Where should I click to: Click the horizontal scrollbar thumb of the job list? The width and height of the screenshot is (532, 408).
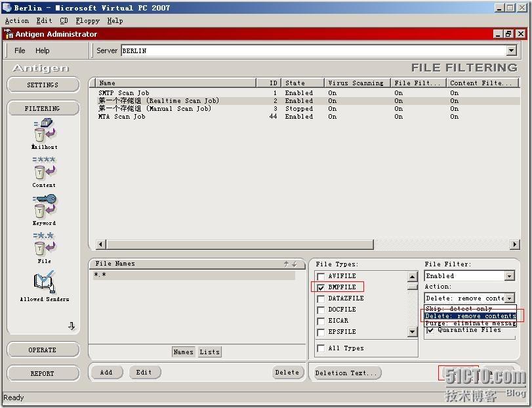click(239, 244)
